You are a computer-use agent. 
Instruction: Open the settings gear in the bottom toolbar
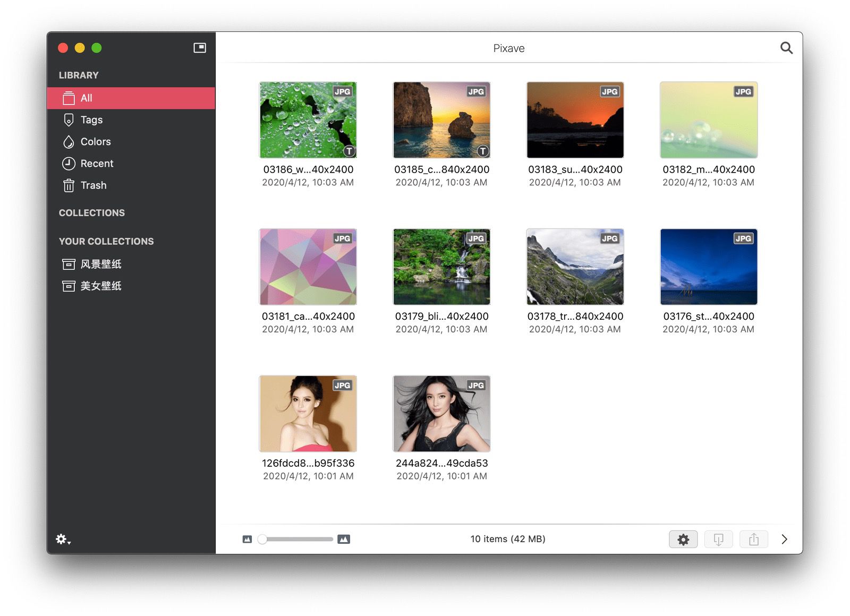click(683, 539)
